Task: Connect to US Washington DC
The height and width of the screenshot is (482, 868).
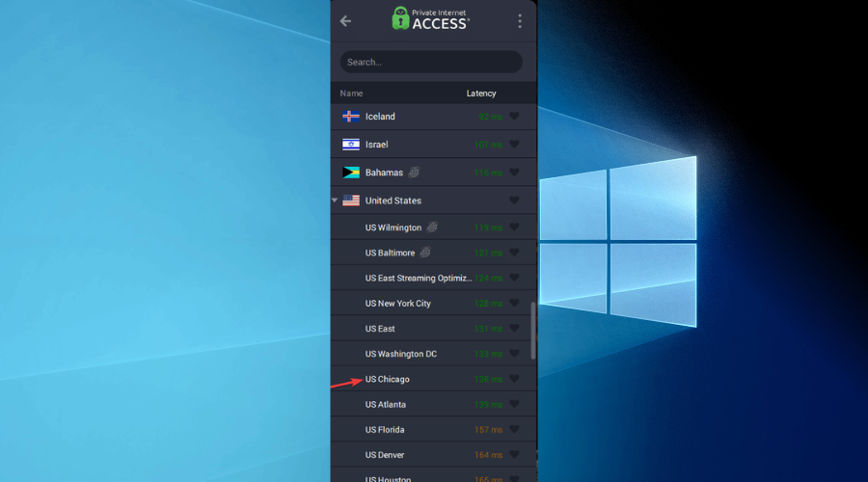Action: [433, 354]
